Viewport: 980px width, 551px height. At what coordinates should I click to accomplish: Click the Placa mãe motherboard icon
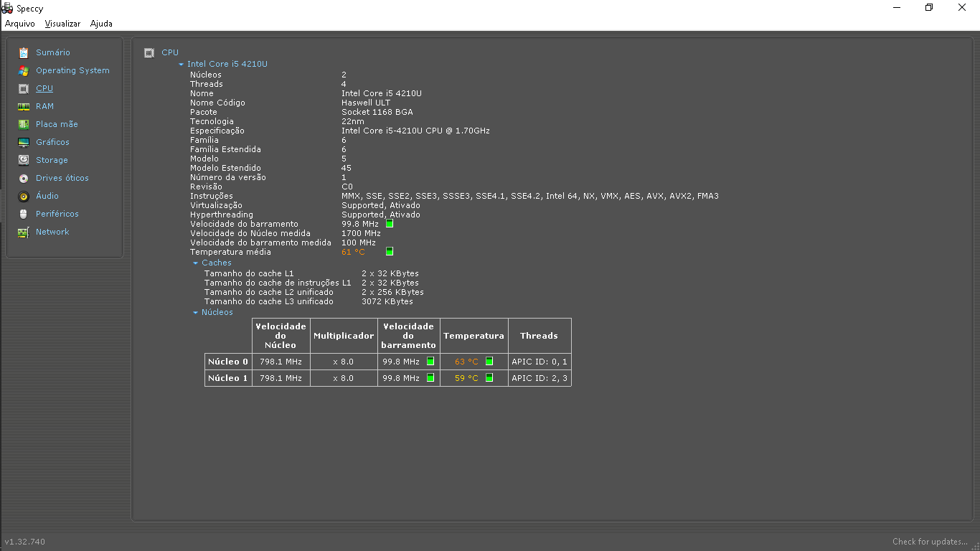click(24, 124)
